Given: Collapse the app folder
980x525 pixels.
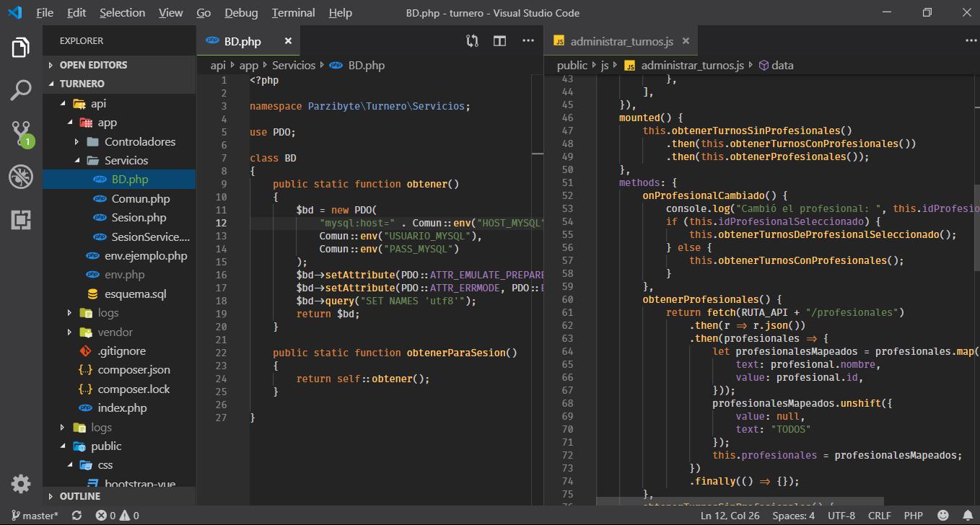Looking at the screenshot, I should pos(119,123).
